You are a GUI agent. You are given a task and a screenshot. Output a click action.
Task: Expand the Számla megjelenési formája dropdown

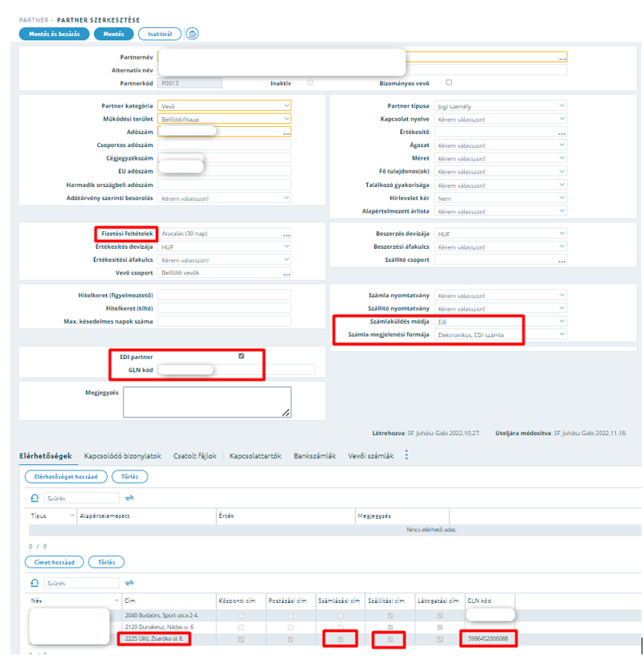(500, 334)
